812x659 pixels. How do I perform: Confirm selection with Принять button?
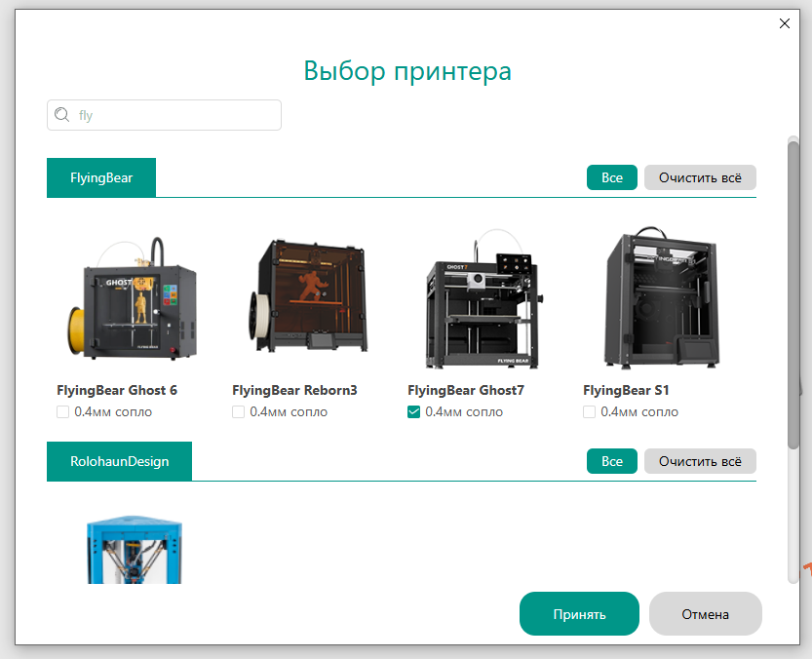(x=579, y=614)
